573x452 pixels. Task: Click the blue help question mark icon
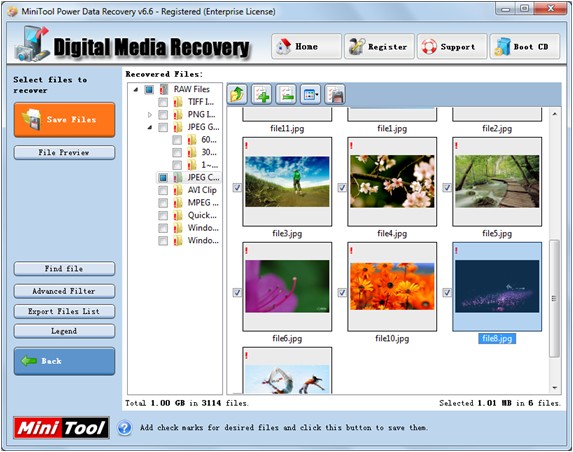tap(125, 428)
